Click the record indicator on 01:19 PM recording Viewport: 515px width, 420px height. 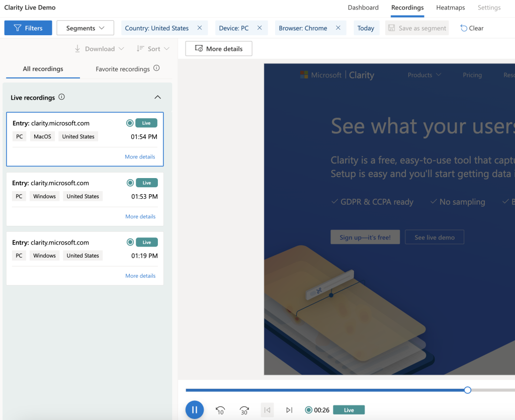point(130,242)
